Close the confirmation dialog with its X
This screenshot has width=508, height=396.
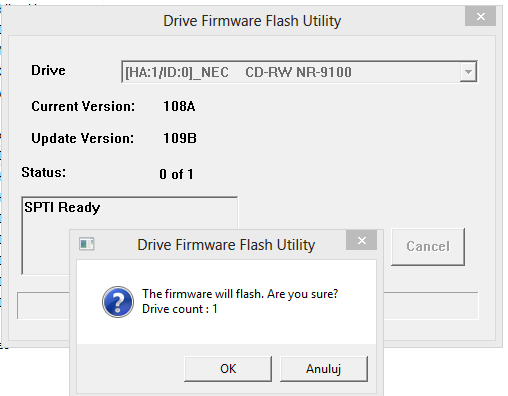click(x=362, y=240)
